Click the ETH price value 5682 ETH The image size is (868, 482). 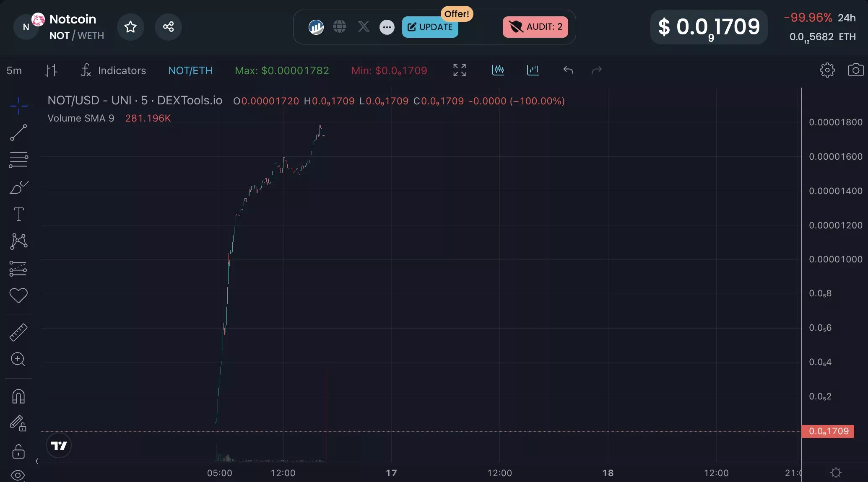822,37
